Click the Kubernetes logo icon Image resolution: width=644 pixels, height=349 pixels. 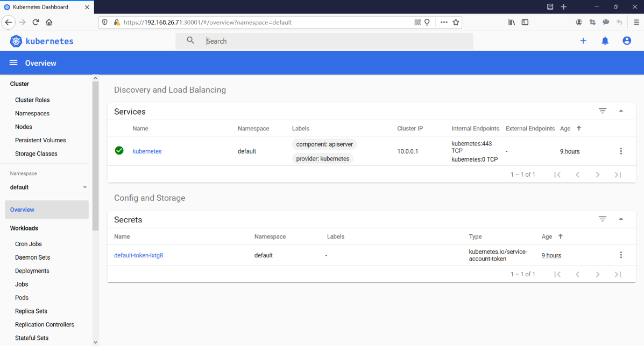16,41
